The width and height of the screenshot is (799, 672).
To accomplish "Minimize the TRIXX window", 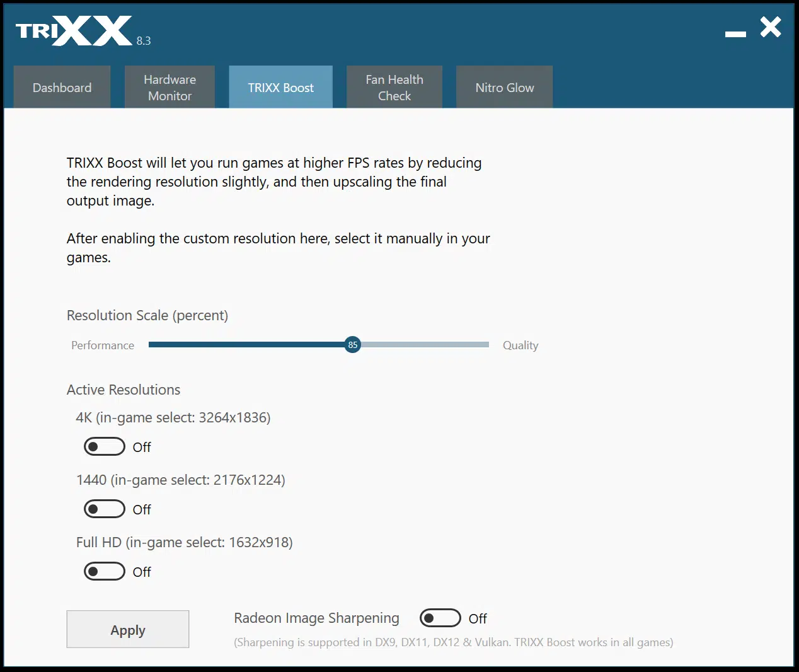I will pos(735,33).
